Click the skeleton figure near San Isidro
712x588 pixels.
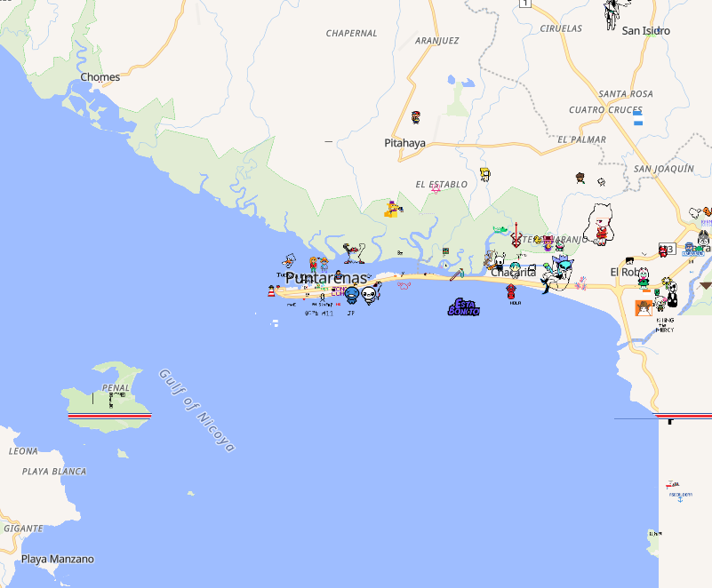click(x=613, y=13)
